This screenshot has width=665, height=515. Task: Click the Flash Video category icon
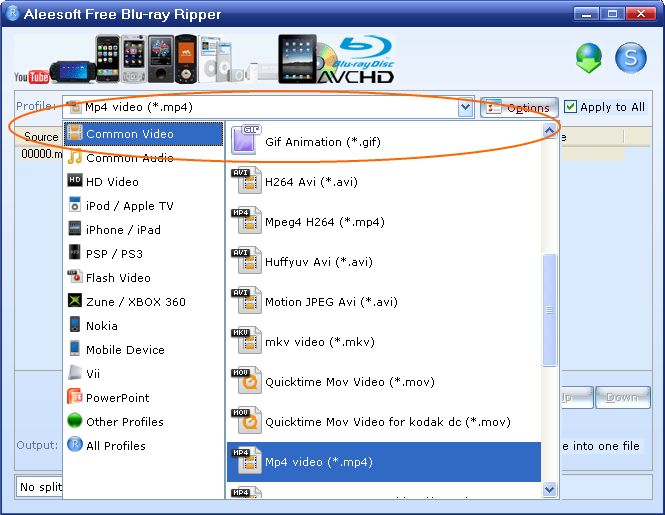[x=75, y=277]
